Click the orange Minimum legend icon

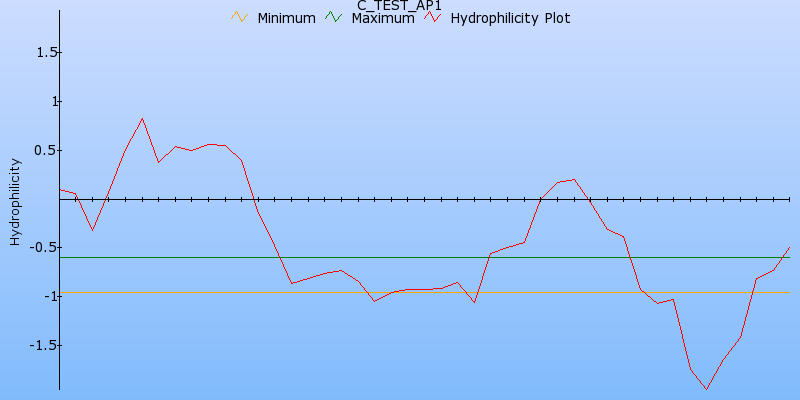(238, 18)
